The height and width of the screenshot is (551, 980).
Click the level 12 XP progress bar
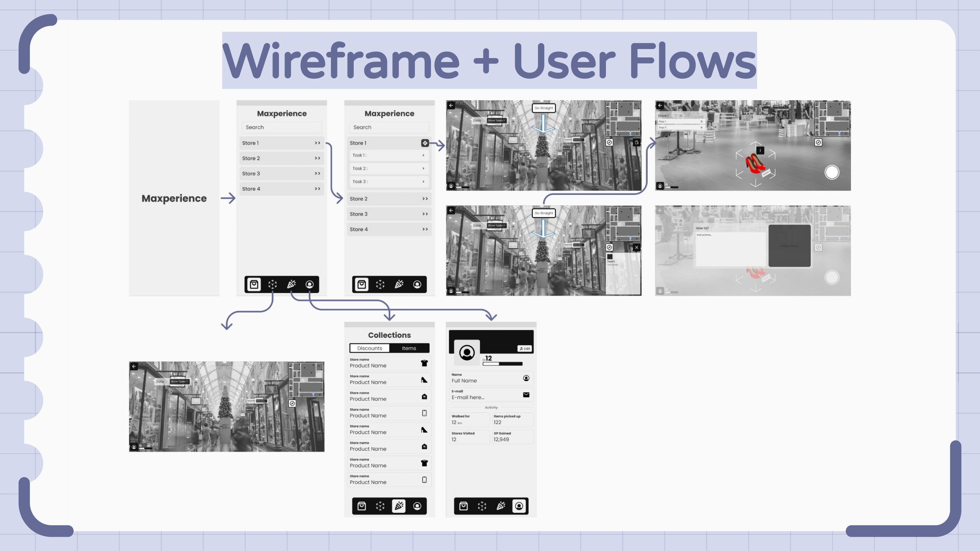point(502,364)
